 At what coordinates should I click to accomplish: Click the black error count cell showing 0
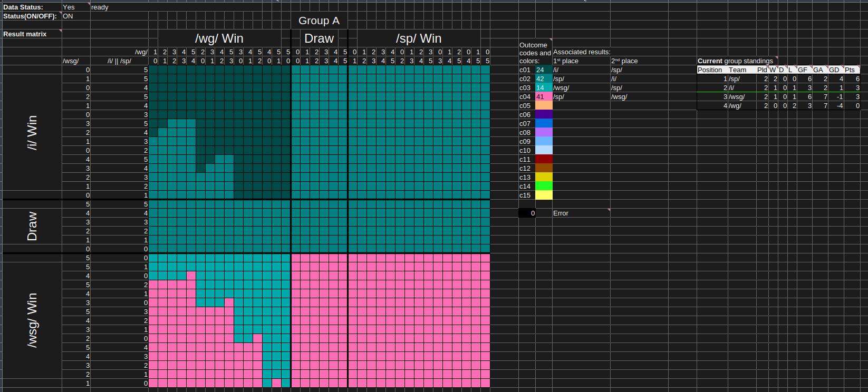tap(527, 213)
